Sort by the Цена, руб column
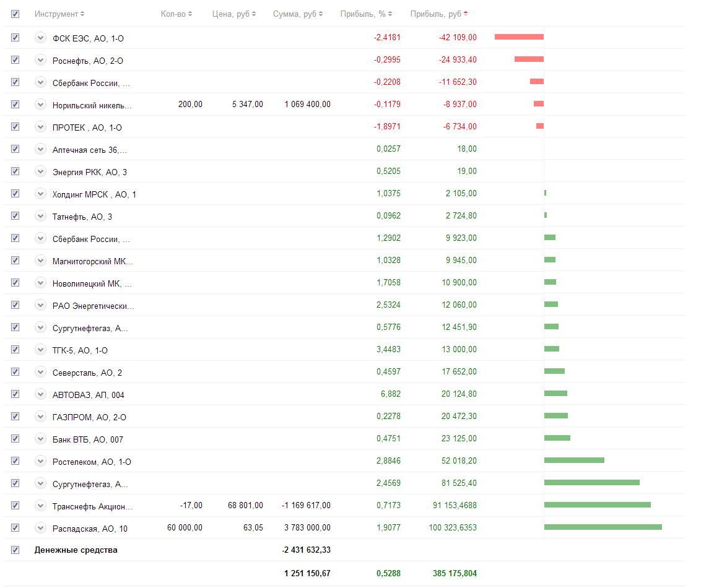The height and width of the screenshot is (588, 701). [x=234, y=14]
